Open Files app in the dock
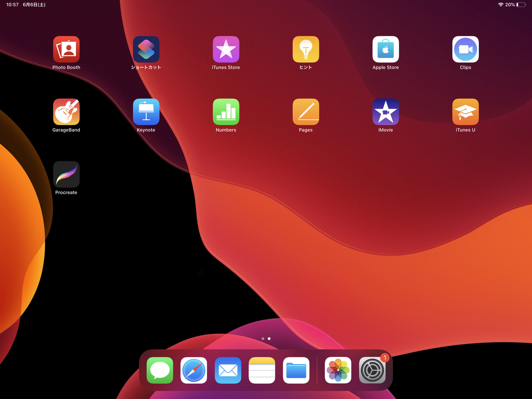The height and width of the screenshot is (399, 532). pos(296,370)
